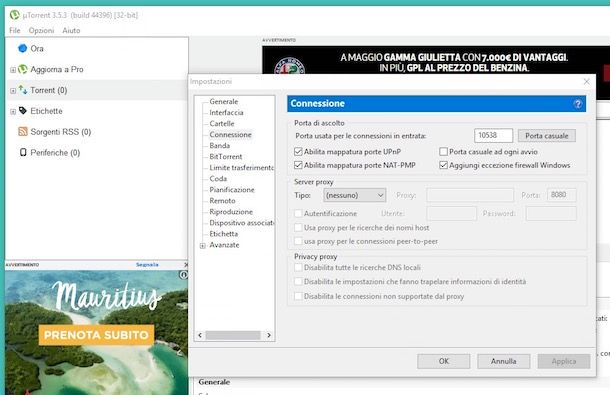This screenshot has width=610, height=395.
Task: Click the Proxy address input field
Action: point(470,195)
